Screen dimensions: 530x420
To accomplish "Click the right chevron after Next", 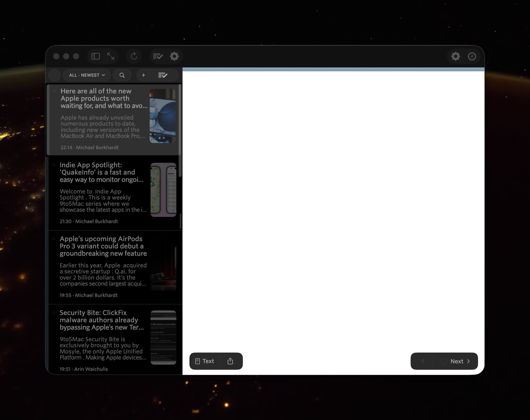I will (x=468, y=361).
